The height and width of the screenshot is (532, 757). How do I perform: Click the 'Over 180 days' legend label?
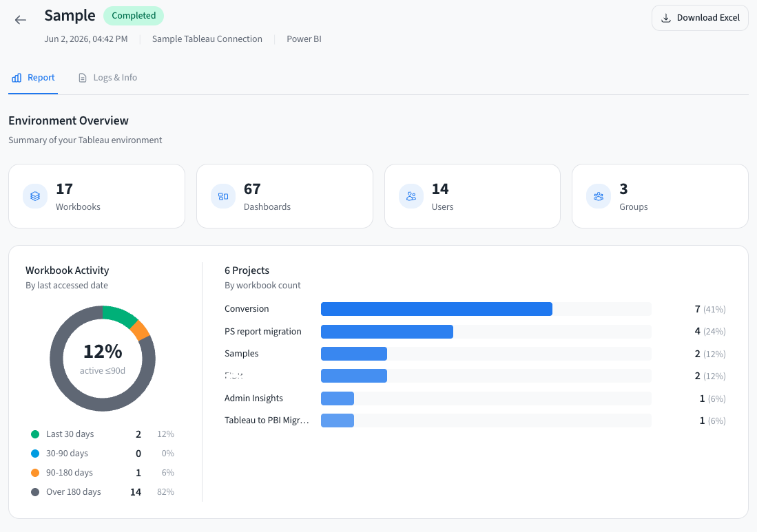pyautogui.click(x=74, y=492)
